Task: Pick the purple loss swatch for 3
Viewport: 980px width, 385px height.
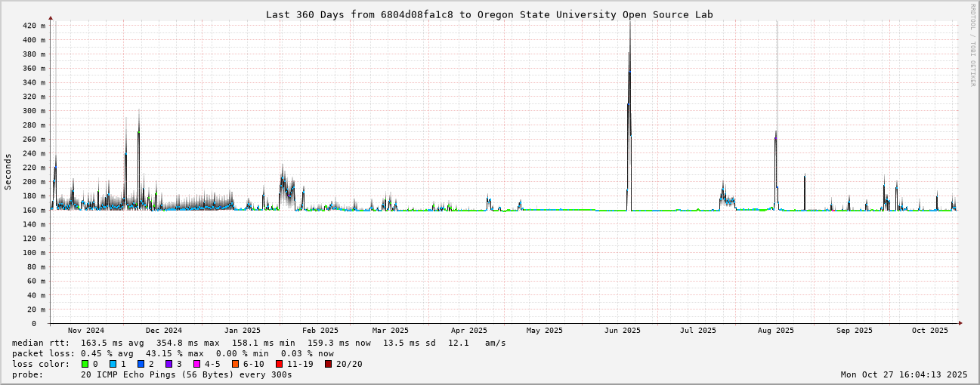Action: click(x=169, y=364)
